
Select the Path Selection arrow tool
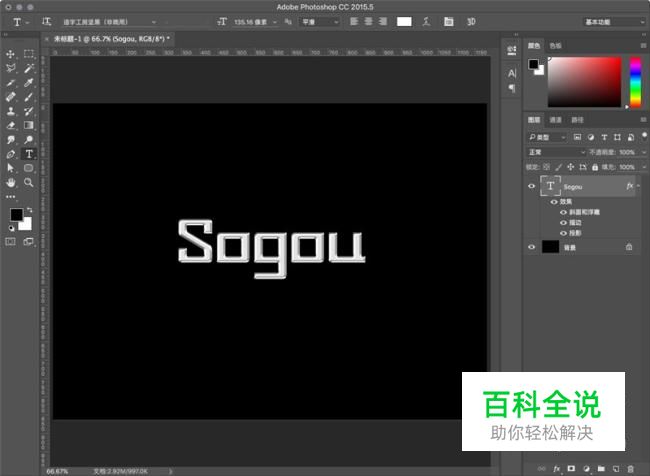pyautogui.click(x=10, y=168)
